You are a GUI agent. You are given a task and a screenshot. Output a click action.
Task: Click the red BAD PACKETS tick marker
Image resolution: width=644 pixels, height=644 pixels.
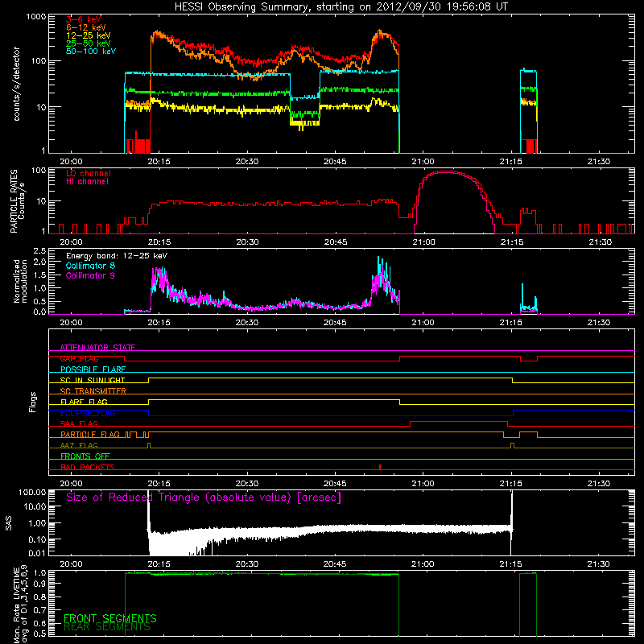click(380, 467)
